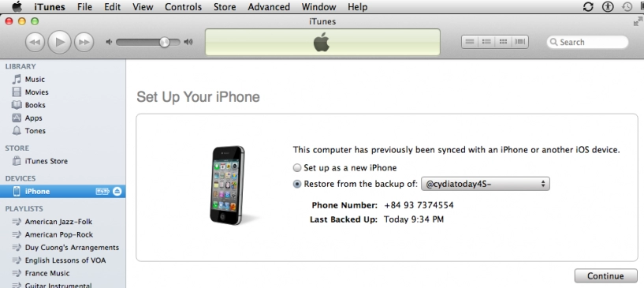Image resolution: width=644 pixels, height=288 pixels.
Task: Select Restore from the backup radio button
Action: coord(297,184)
